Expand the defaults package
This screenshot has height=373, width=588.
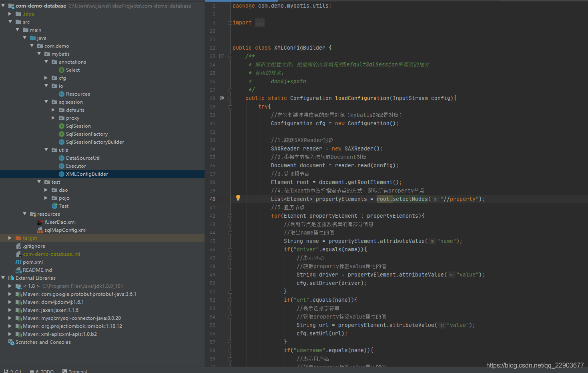(x=53, y=110)
